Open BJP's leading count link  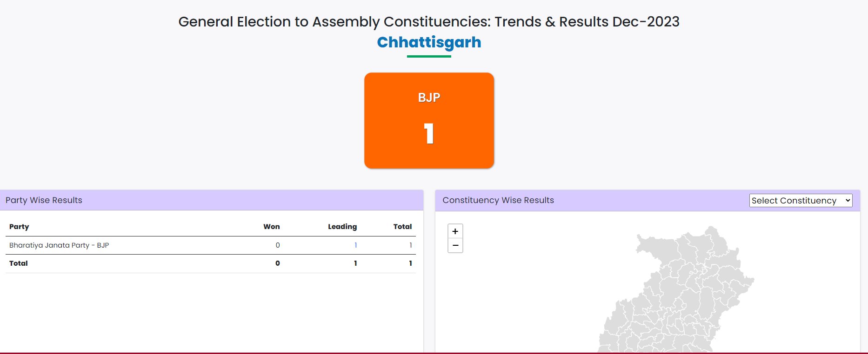[355, 245]
